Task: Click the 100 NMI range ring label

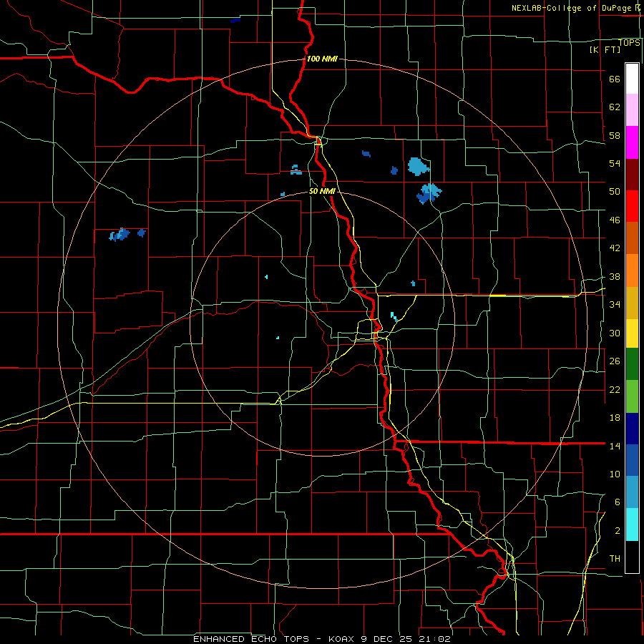Action: (322, 59)
